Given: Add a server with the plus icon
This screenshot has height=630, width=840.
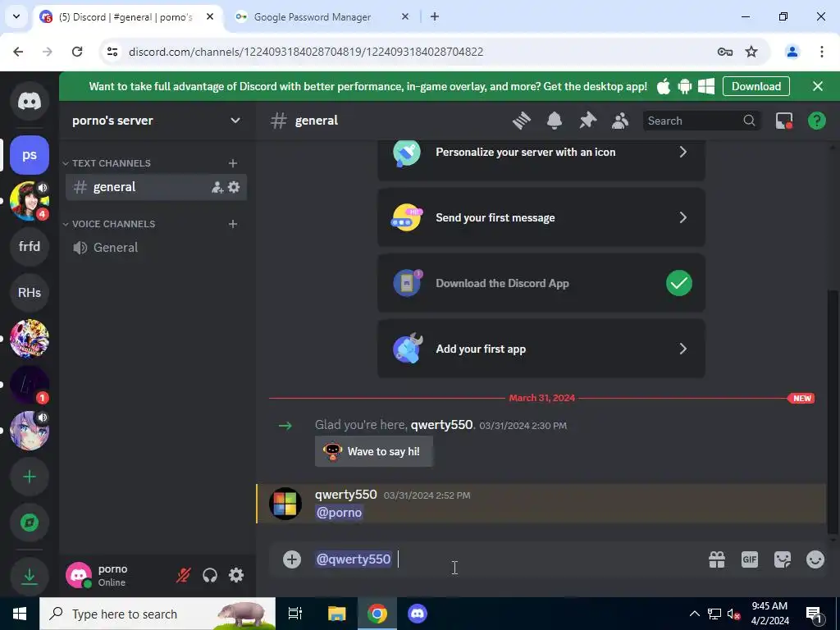Looking at the screenshot, I should pos(30,477).
